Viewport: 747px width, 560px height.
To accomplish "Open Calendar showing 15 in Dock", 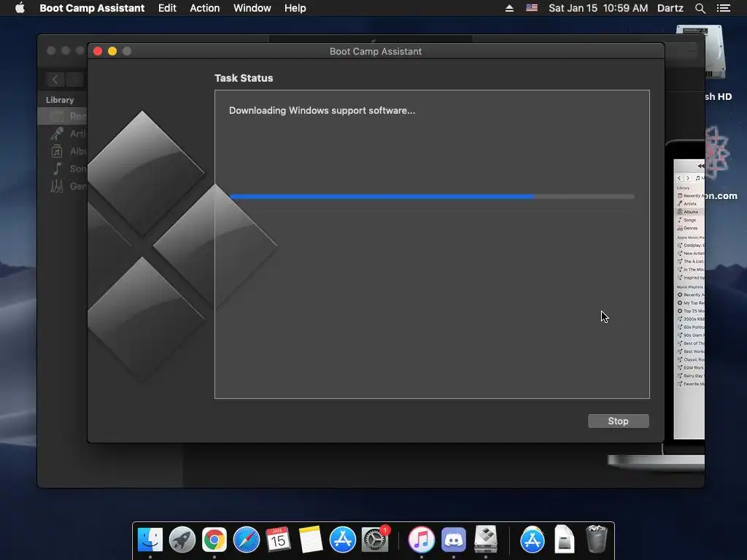I will click(x=278, y=540).
